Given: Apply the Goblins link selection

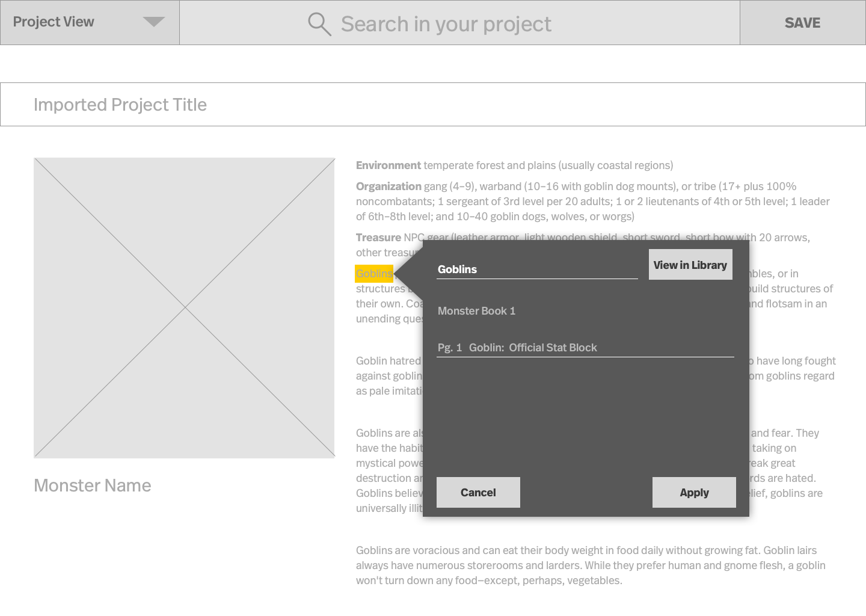Looking at the screenshot, I should click(694, 492).
